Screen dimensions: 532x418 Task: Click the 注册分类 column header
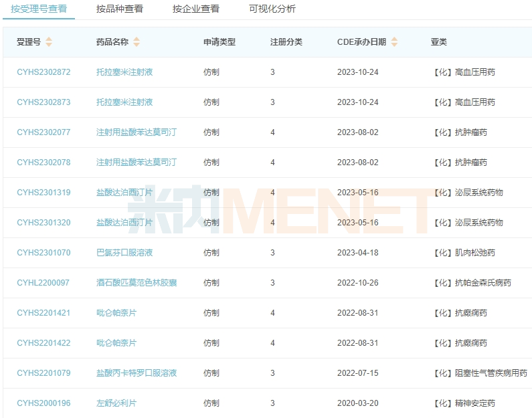[x=286, y=42]
